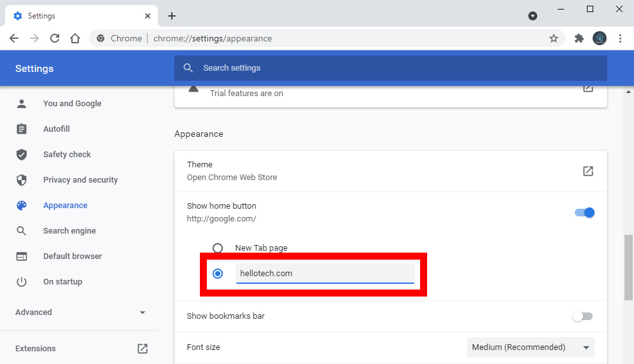The image size is (634, 364).
Task: Select the custom address radio button
Action: 218,274
